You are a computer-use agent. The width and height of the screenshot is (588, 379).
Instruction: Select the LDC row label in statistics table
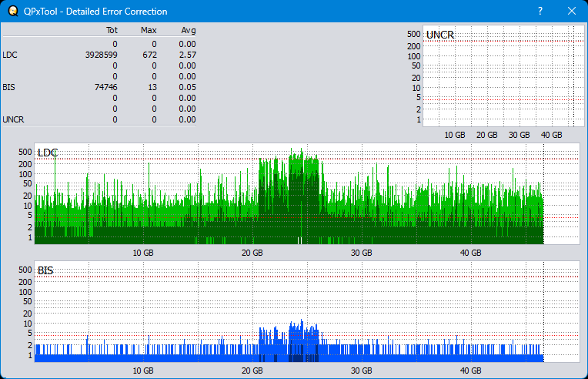(x=10, y=55)
